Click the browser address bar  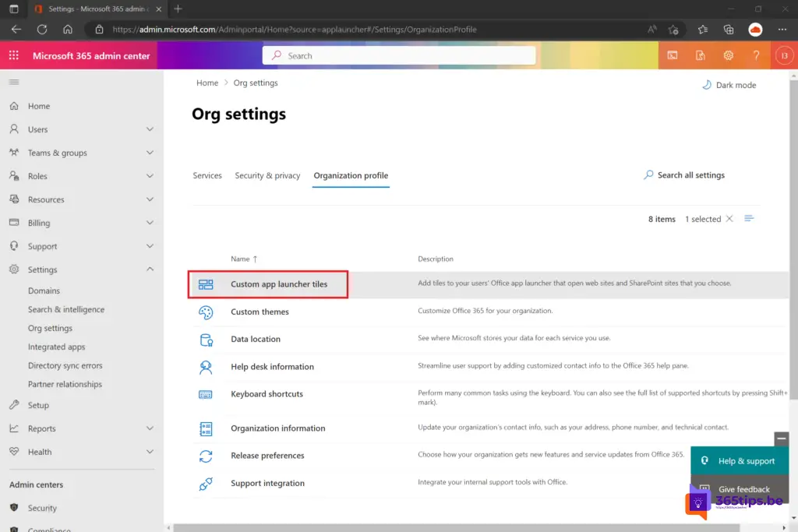click(365, 30)
